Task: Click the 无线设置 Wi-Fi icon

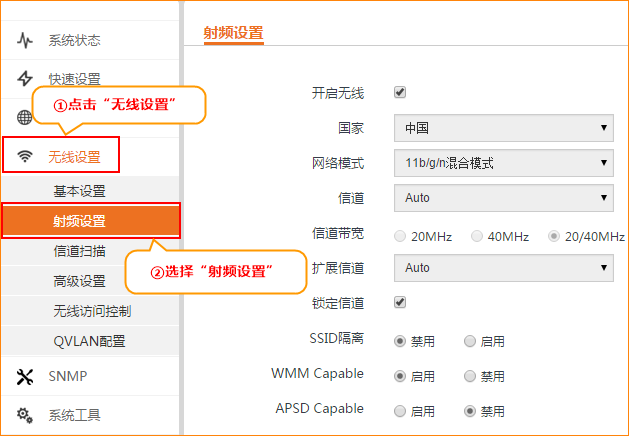Action: point(25,156)
